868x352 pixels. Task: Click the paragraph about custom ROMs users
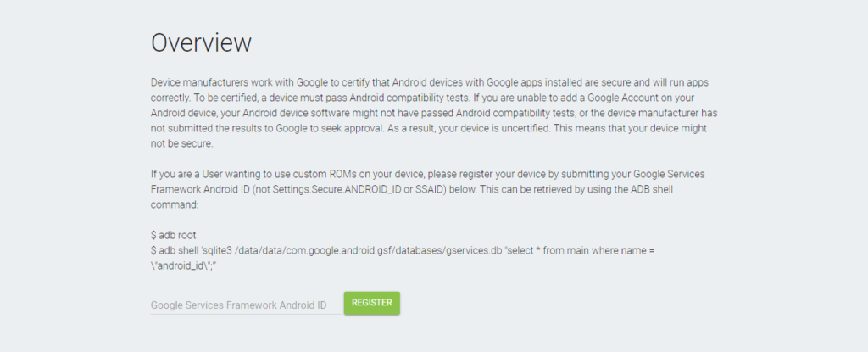(427, 189)
